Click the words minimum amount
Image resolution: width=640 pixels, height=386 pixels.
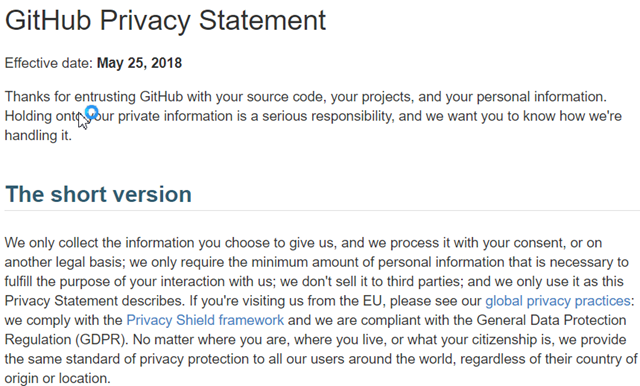click(x=305, y=262)
